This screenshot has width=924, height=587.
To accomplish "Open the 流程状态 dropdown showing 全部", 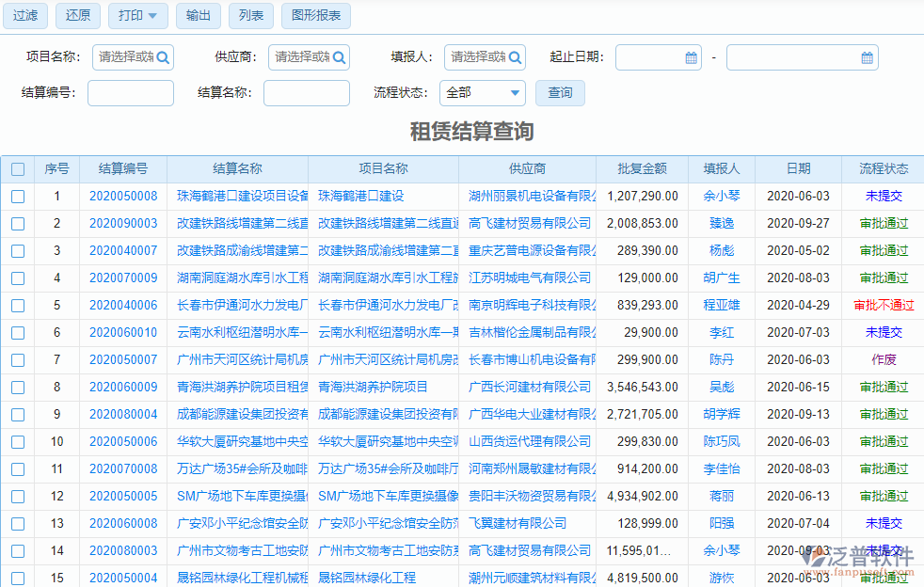I will (x=482, y=93).
